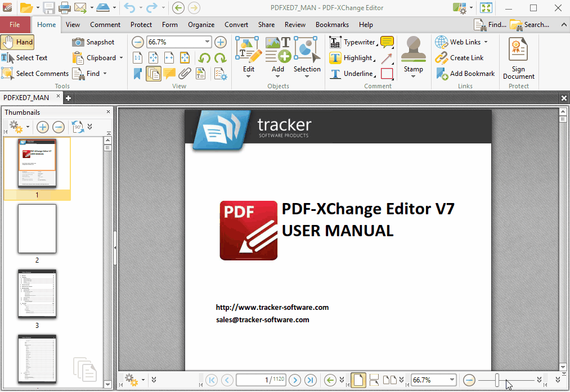This screenshot has height=392, width=570.
Task: Show the Attachments pane paperclip icon
Action: (x=185, y=74)
